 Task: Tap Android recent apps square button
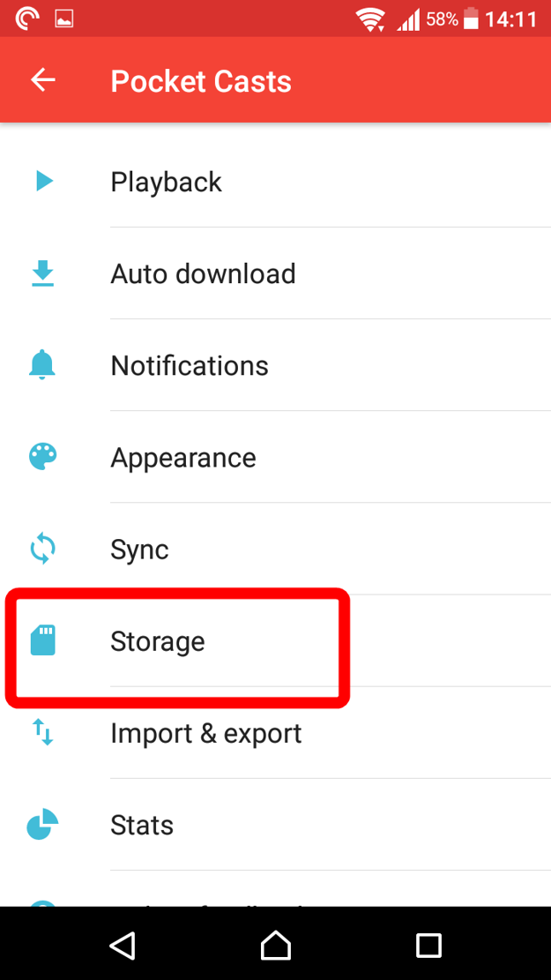(429, 945)
